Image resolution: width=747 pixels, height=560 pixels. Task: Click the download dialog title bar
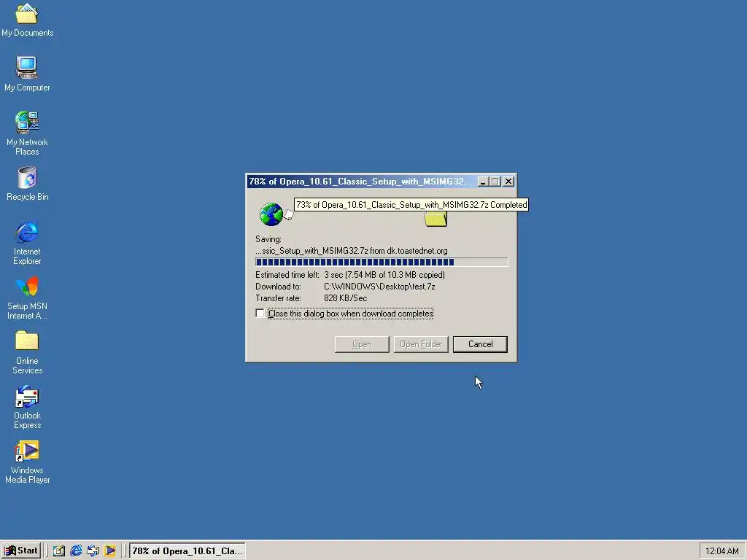362,182
